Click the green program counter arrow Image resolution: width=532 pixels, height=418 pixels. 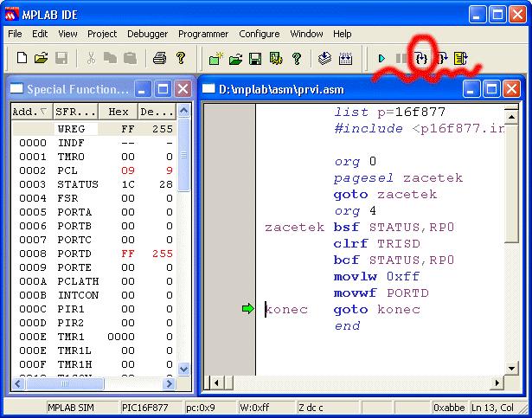click(247, 309)
